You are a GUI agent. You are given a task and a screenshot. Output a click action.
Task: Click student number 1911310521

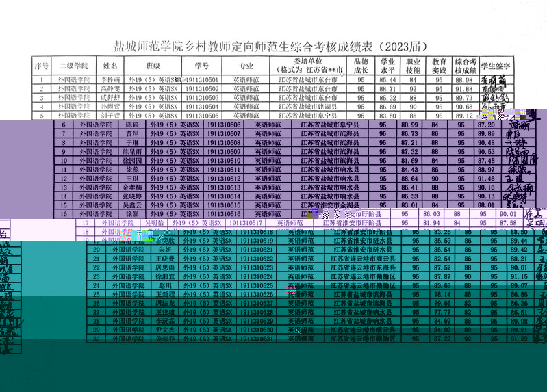click(257, 250)
